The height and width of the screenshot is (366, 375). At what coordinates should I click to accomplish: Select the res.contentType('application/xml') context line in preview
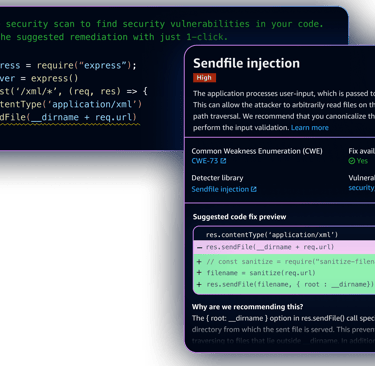pyautogui.click(x=284, y=235)
